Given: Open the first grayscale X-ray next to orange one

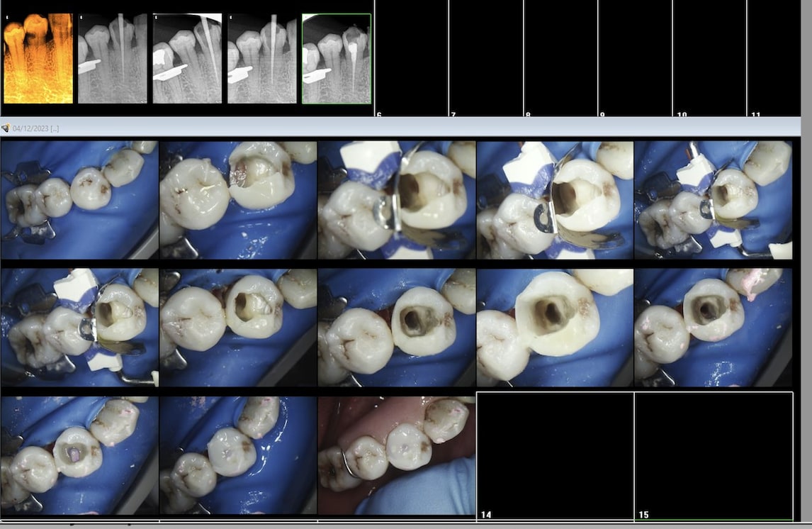Looking at the screenshot, I should [113, 58].
